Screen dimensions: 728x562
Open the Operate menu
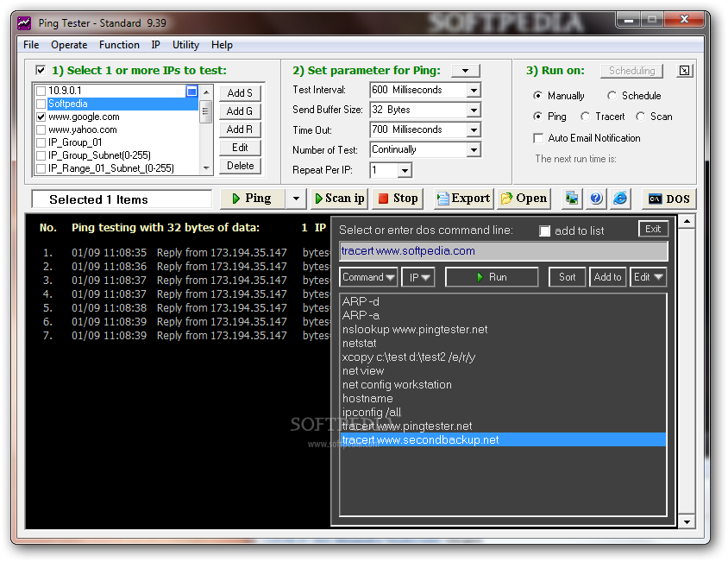click(x=69, y=45)
